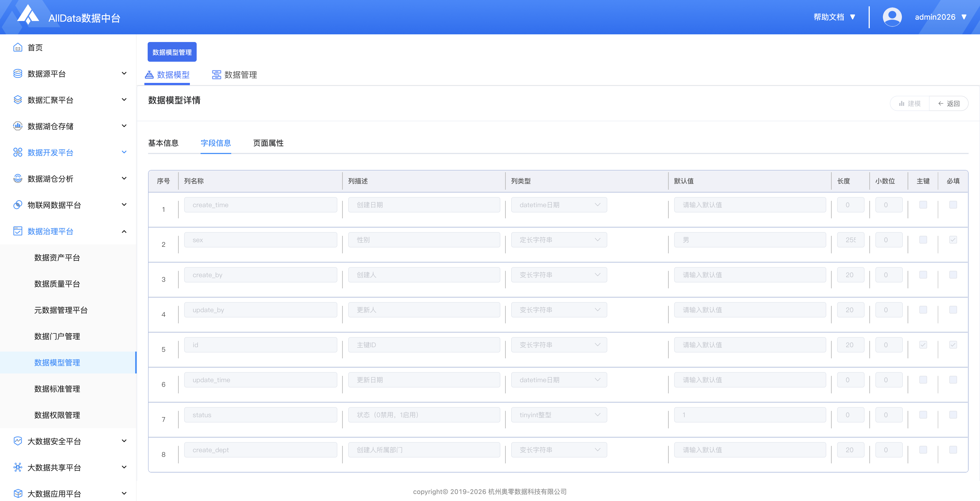Expand 数据开发平台 chevron
This screenshot has width=980, height=501.
[124, 152]
